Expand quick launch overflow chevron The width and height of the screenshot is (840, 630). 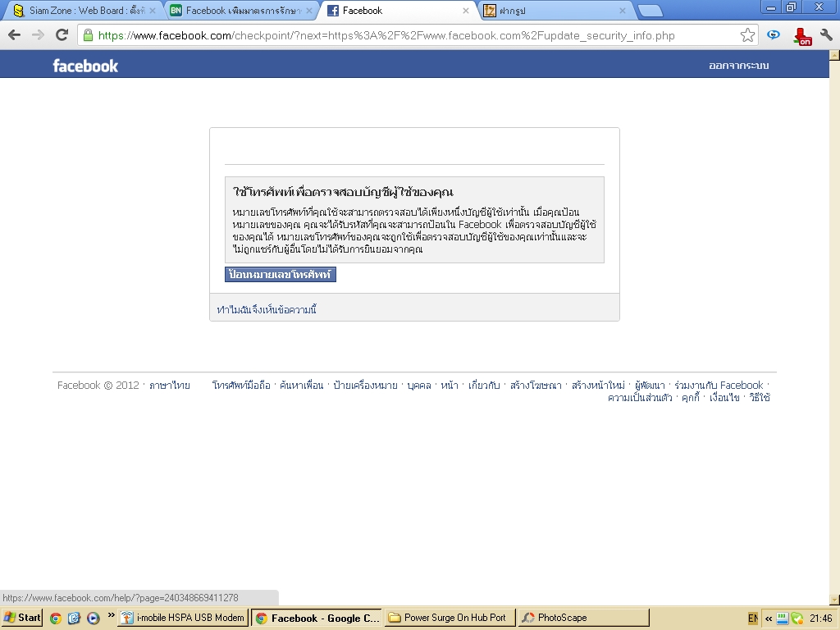tap(111, 615)
